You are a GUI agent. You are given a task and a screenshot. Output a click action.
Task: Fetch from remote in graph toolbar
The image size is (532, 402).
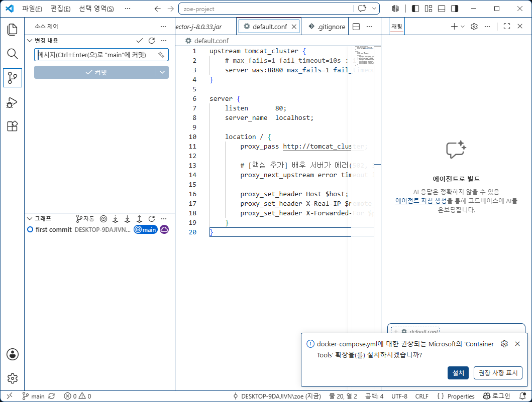pos(116,219)
